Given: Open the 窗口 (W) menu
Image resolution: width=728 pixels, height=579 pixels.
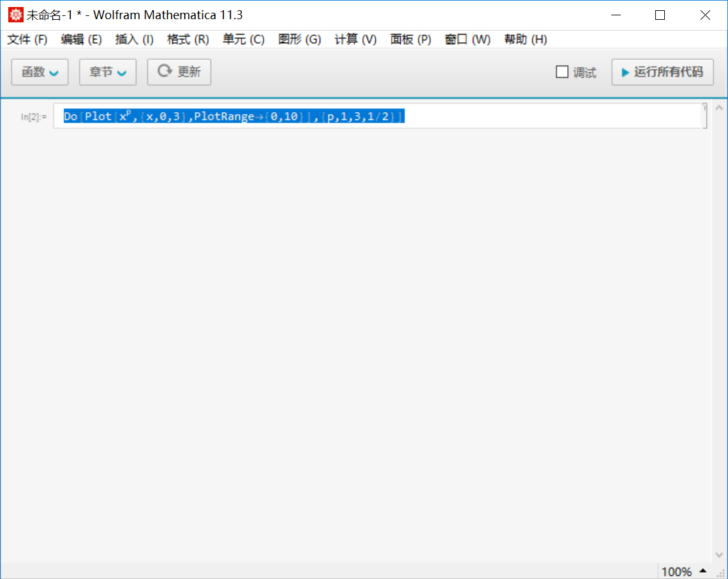Looking at the screenshot, I should [x=468, y=40].
